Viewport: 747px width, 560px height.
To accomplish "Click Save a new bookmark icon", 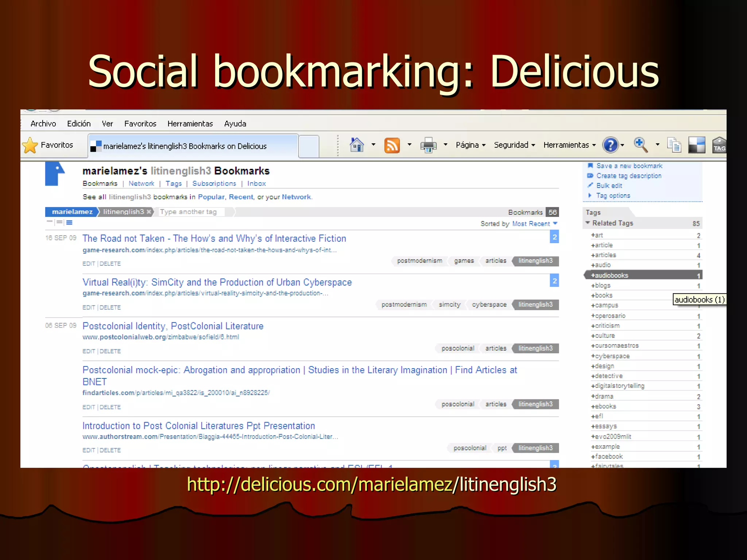I will tap(590, 166).
